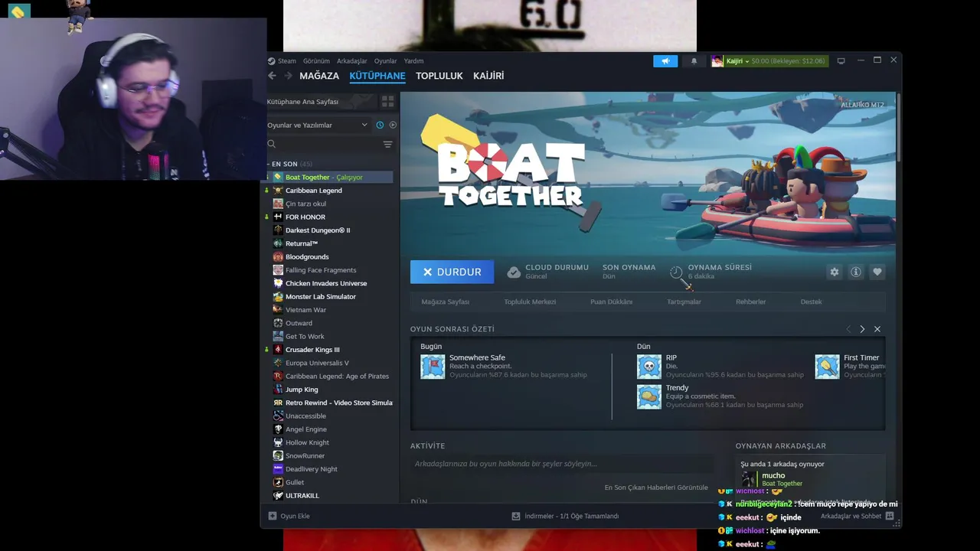The image size is (980, 551).
Task: Open Boat Together settings gear icon
Action: click(835, 272)
